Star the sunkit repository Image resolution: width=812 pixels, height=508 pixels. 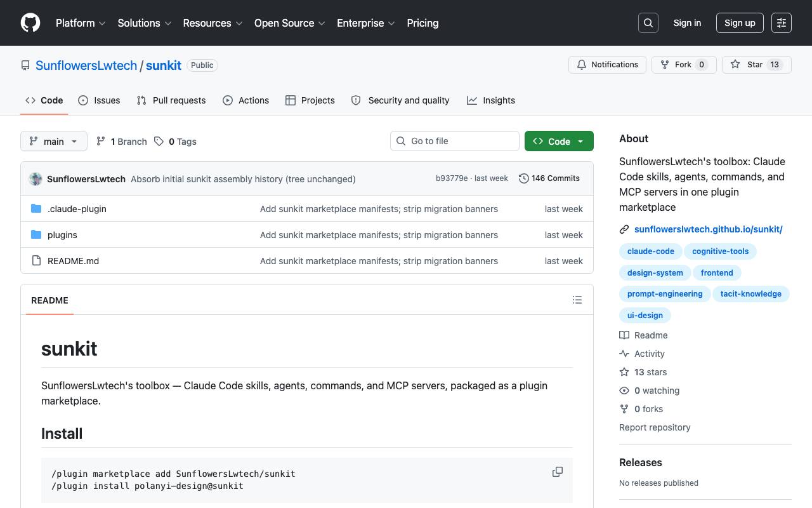(x=757, y=65)
